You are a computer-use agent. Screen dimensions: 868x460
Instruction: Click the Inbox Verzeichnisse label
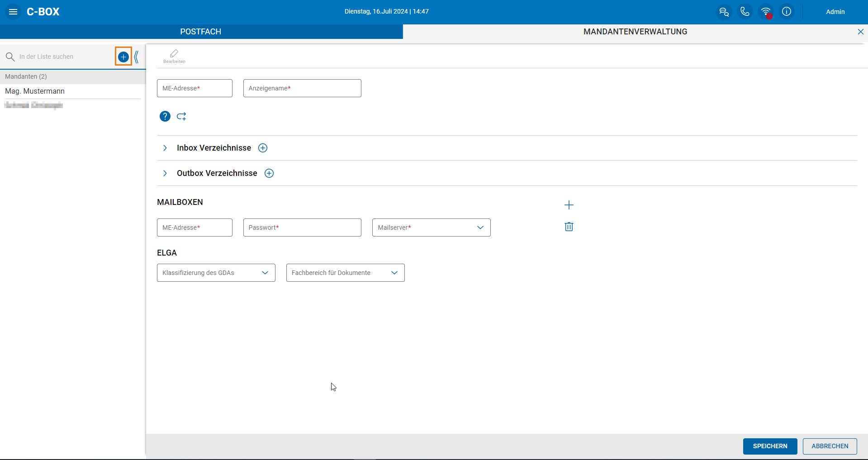[x=214, y=148]
